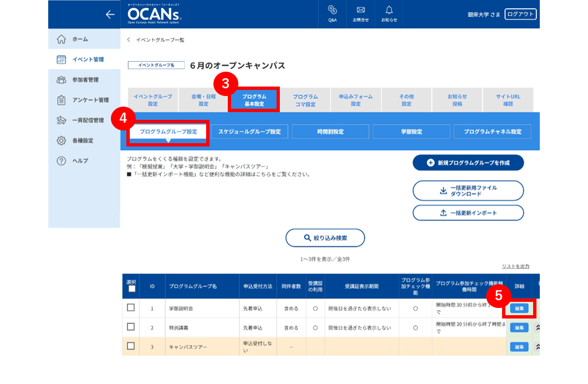The width and height of the screenshot is (588, 384).
Task: Click the ホーム sidebar label
Action: click(x=80, y=39)
